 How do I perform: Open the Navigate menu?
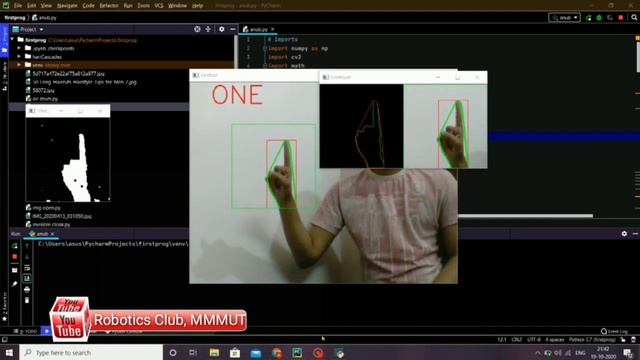(x=67, y=6)
